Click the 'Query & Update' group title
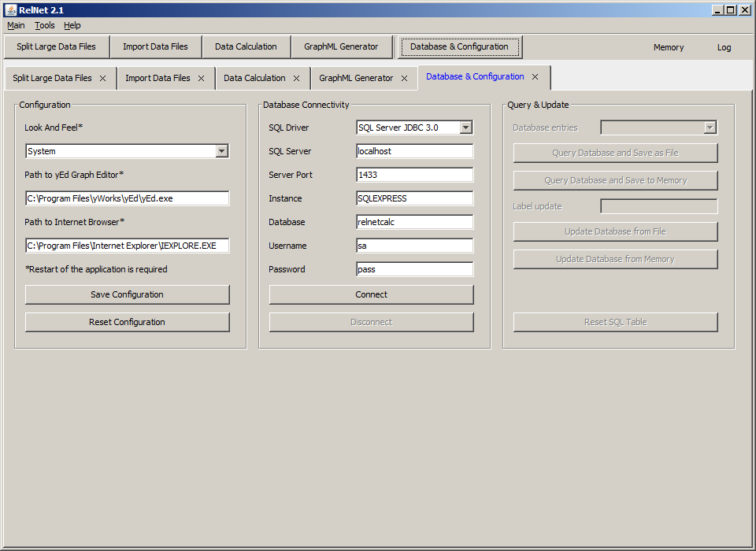756x551 pixels. point(538,105)
